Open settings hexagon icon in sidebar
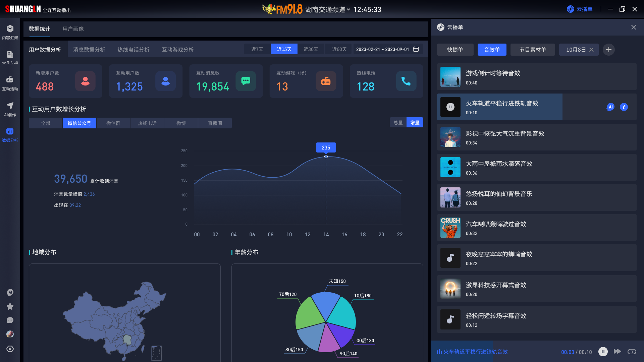The height and width of the screenshot is (362, 644). [10, 349]
